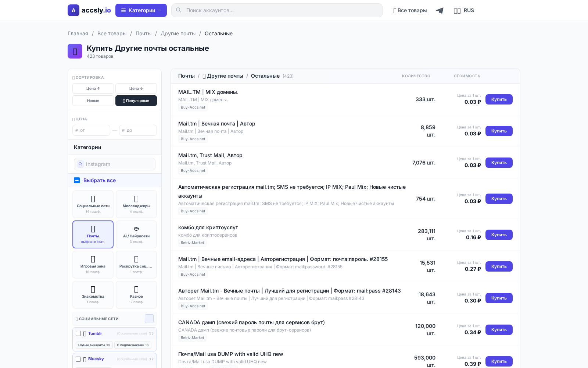Buy MAIL.TM | MIX домены item
The height and width of the screenshot is (368, 588).
[499, 99]
